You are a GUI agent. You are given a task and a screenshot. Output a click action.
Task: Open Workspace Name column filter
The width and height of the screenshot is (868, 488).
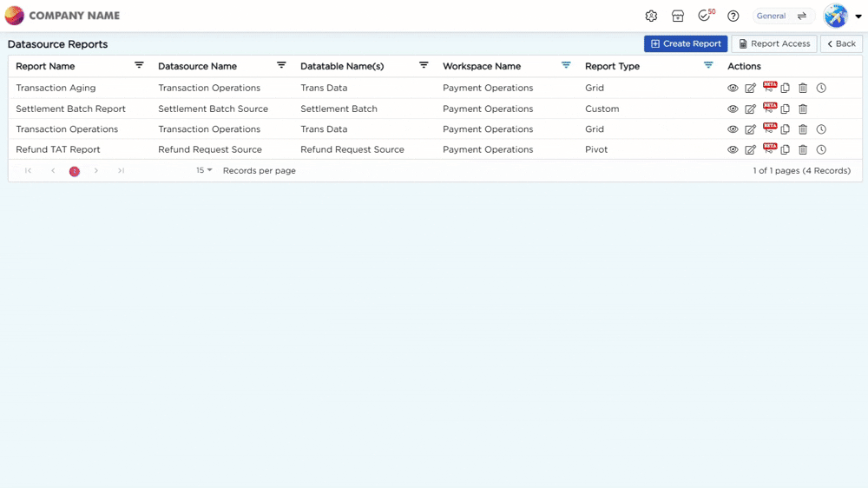coord(566,65)
